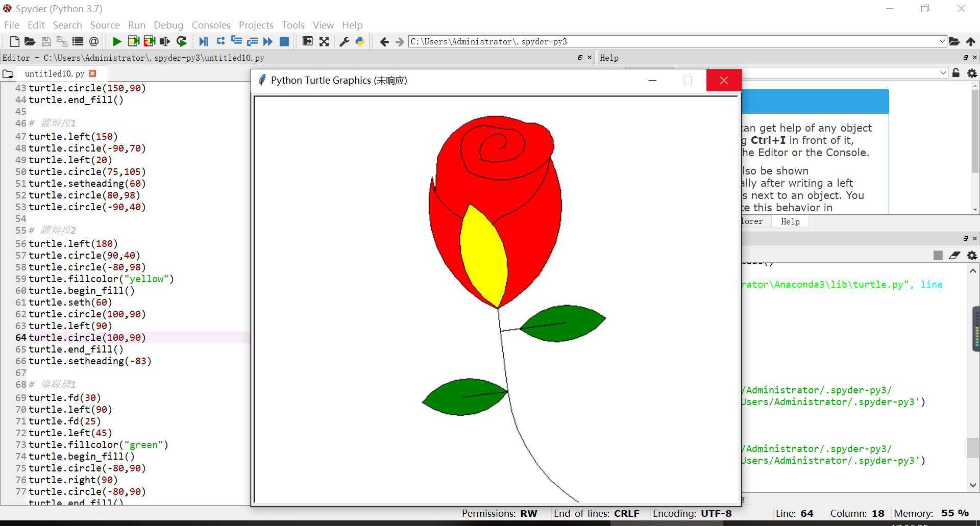Close the Editor pane
The image size is (980, 526).
click(590, 58)
